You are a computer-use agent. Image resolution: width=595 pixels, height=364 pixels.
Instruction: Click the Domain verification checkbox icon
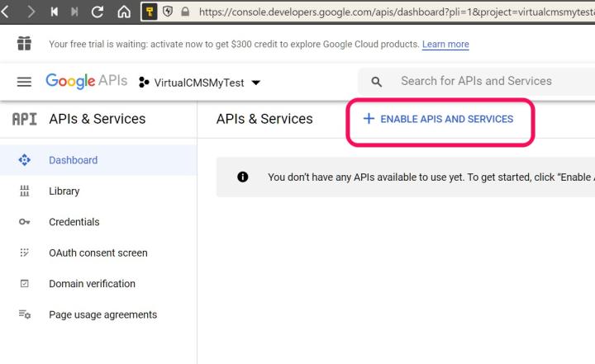tap(24, 284)
